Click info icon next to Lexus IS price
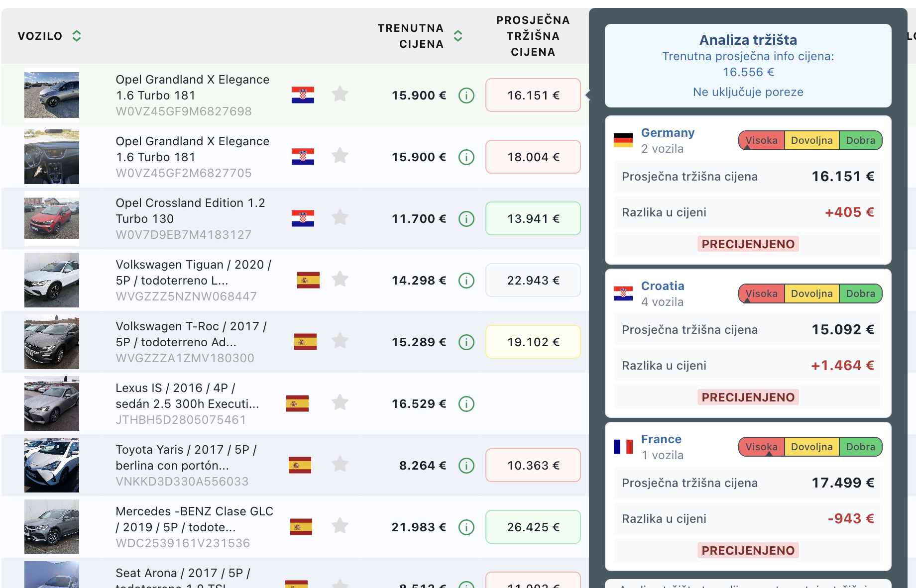The image size is (916, 588). 466,404
